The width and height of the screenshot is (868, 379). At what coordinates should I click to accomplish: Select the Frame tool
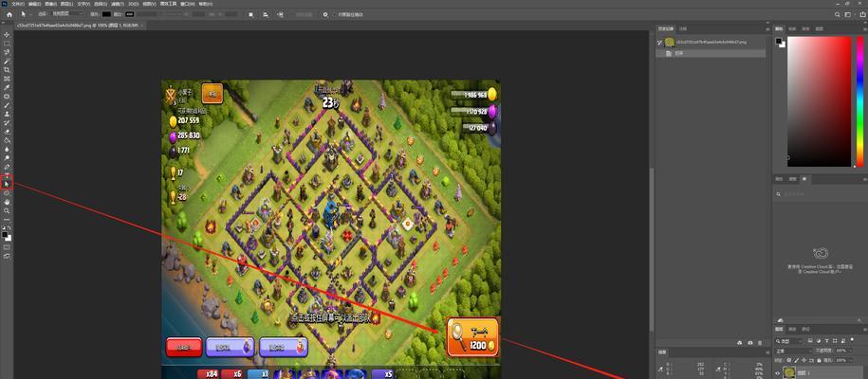click(8, 79)
